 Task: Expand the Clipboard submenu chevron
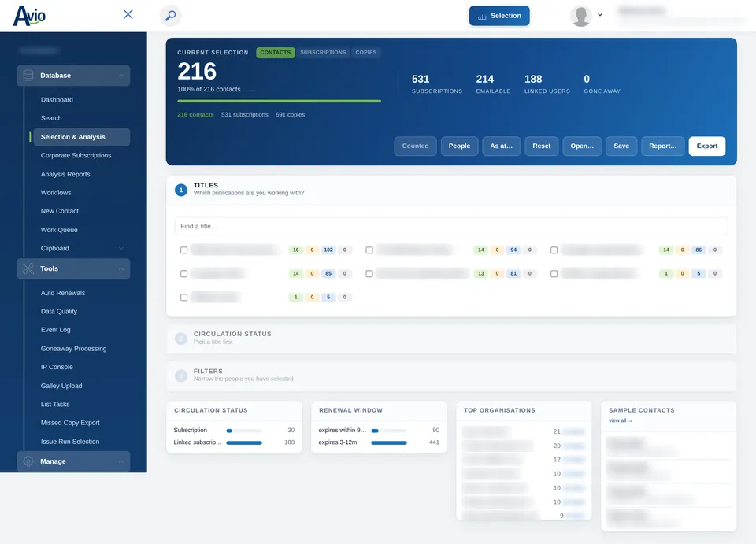pyautogui.click(x=121, y=249)
